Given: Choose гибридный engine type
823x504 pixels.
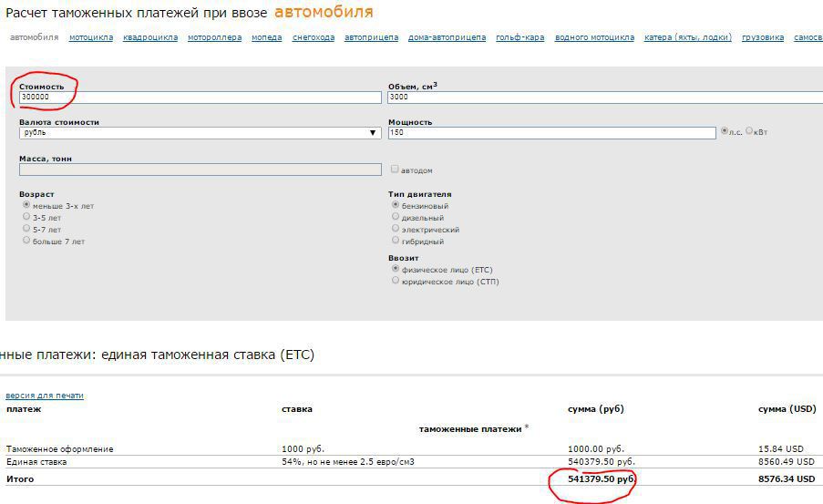Looking at the screenshot, I should 396,242.
